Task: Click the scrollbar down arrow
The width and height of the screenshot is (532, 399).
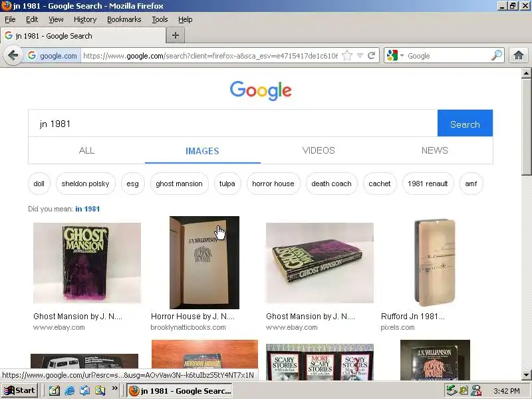Action: 526,375
